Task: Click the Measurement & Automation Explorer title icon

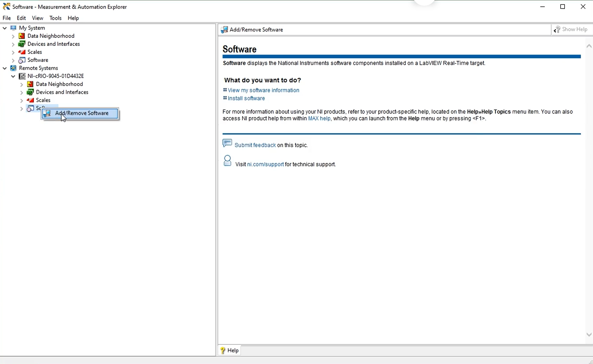Action: (6, 6)
